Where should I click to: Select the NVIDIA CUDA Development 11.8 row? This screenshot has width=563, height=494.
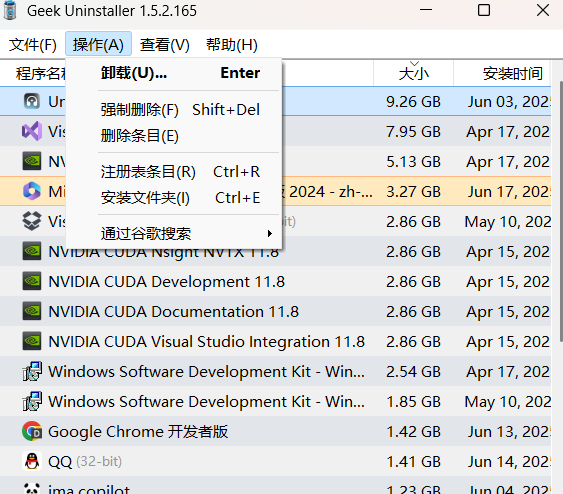(275, 281)
